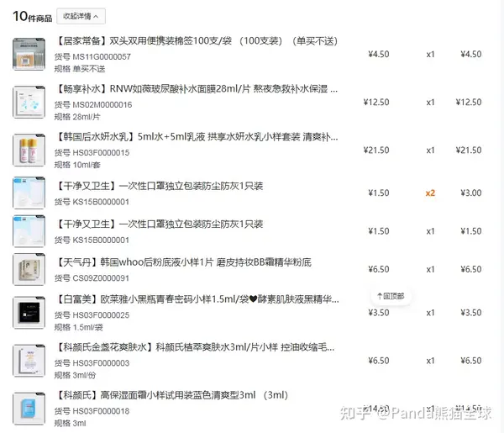Open the 韩国后水妍水乳 sample thumbnail
The width and height of the screenshot is (504, 433).
click(29, 150)
